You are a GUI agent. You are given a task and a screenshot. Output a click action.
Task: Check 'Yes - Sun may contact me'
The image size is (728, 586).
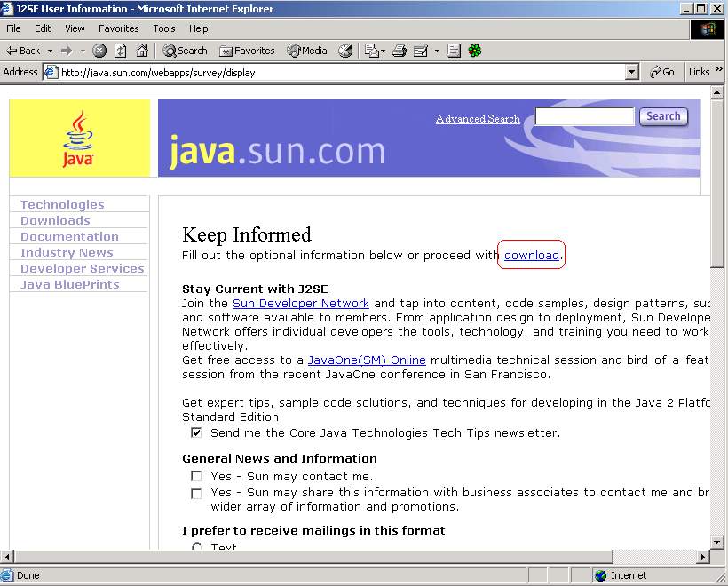pyautogui.click(x=196, y=477)
